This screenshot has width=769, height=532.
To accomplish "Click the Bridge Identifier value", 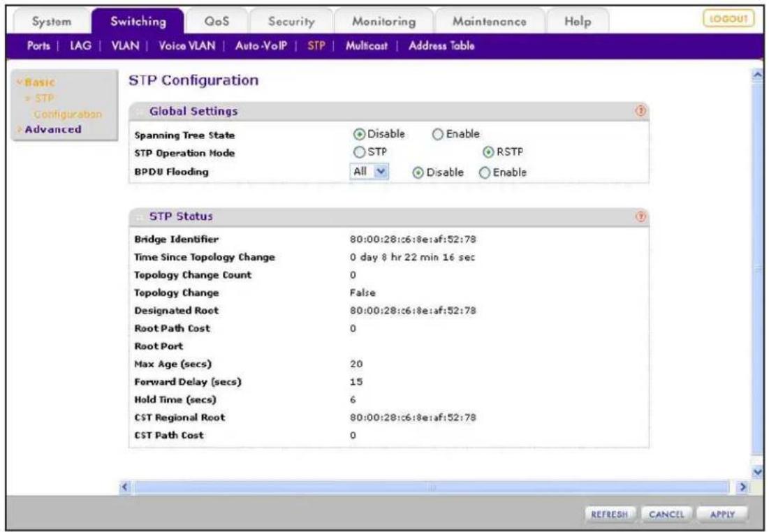I will [413, 239].
